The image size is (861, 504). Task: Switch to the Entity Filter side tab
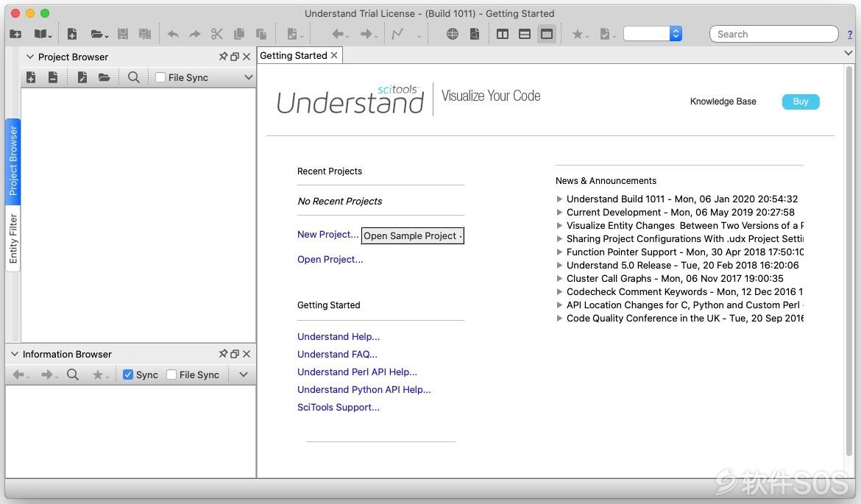(13, 239)
